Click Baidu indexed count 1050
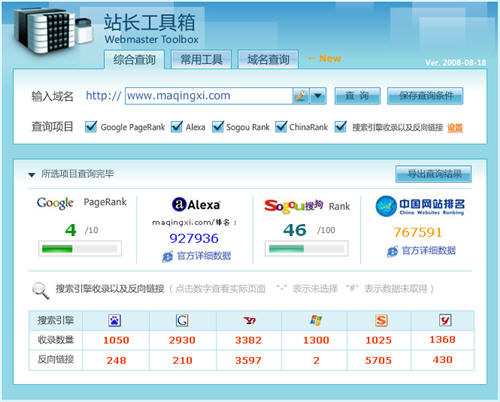The image size is (500, 402). coord(116,340)
